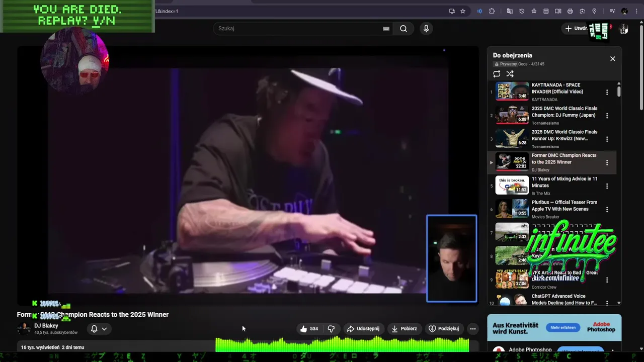Open on-screen keyboard icon in search box

coord(386,29)
